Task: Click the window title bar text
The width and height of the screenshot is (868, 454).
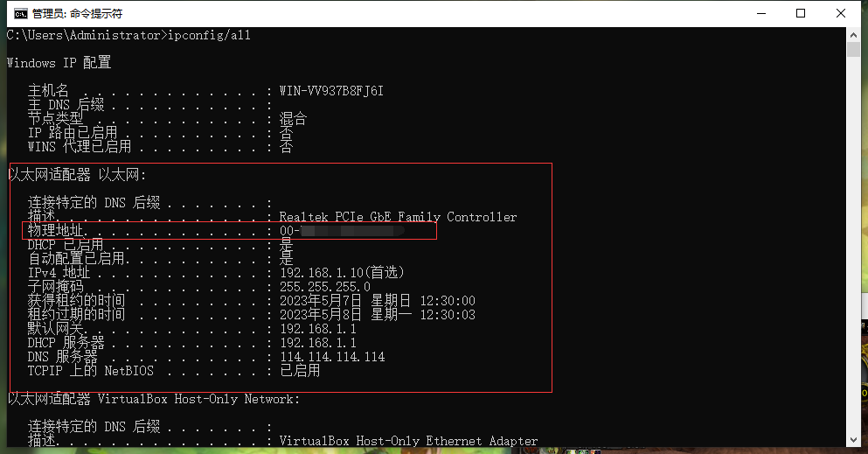Action: (x=78, y=14)
